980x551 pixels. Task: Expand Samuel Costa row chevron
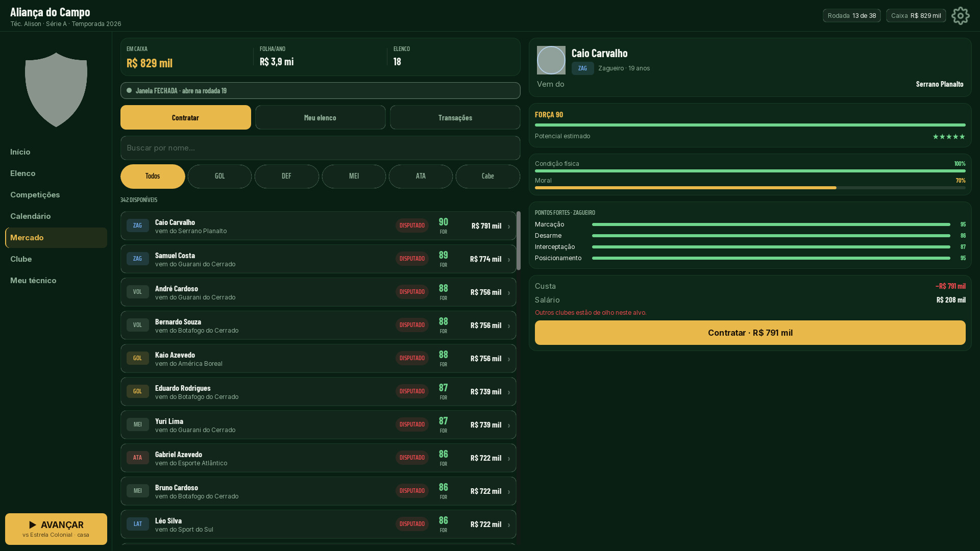pyautogui.click(x=509, y=259)
